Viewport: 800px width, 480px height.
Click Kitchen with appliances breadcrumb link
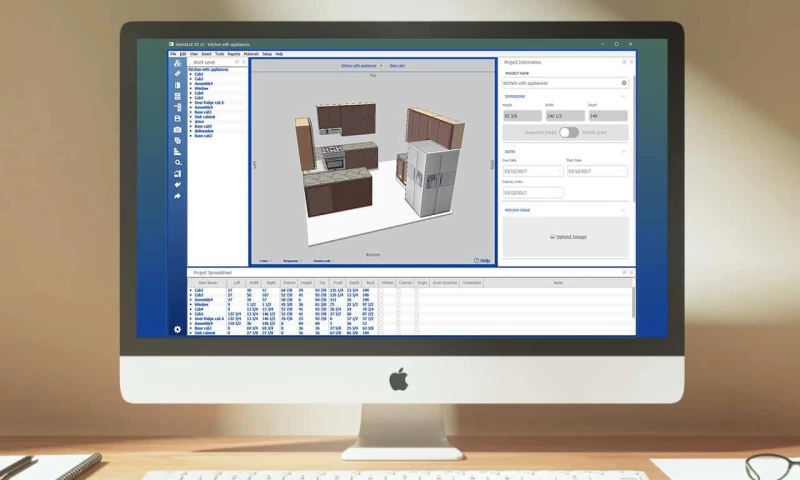(359, 65)
